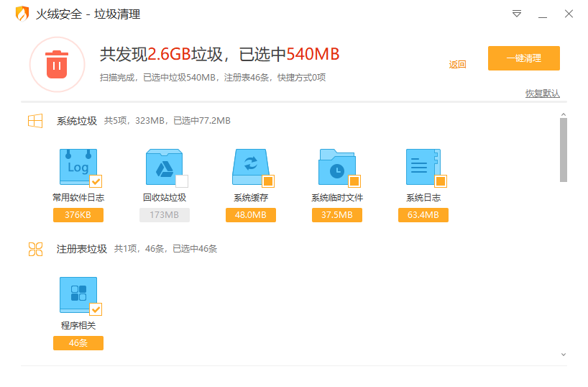Check the 回收站垃圾 checkbox

182,181
